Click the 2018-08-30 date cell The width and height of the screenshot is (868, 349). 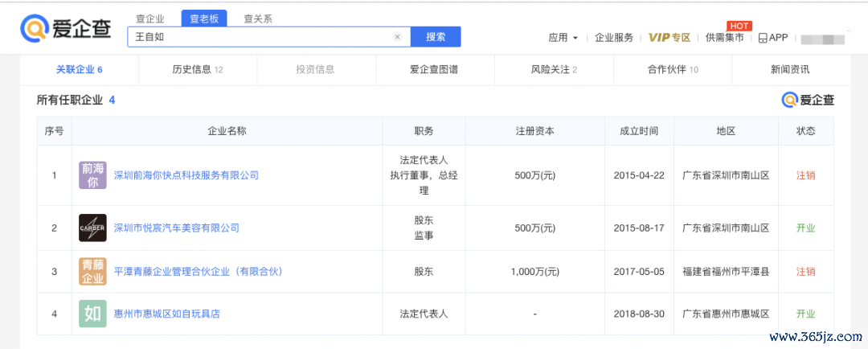639,314
